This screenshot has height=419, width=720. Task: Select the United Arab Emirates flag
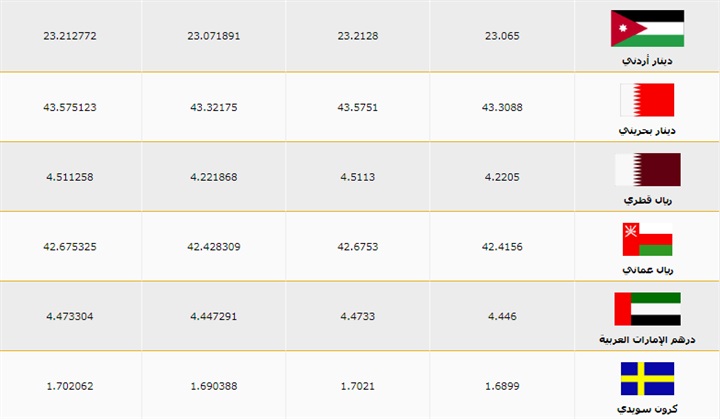647,308
